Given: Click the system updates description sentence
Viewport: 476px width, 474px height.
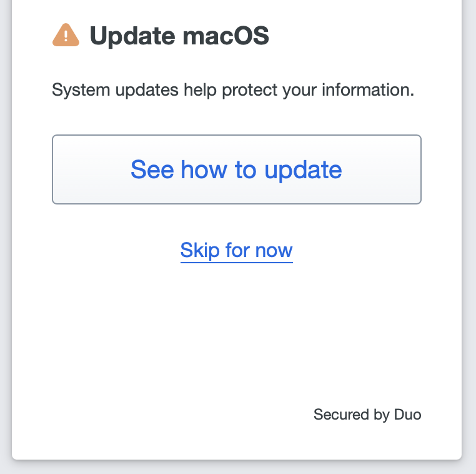Looking at the screenshot, I should point(233,90).
